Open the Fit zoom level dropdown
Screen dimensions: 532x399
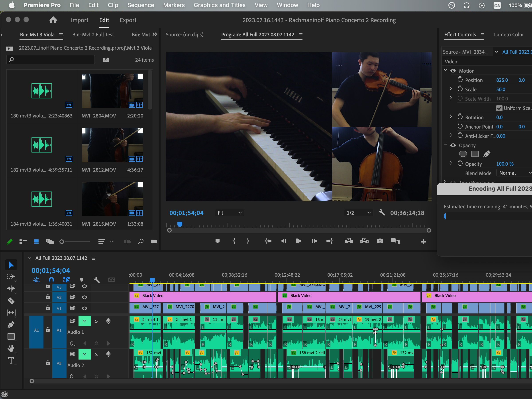coord(229,213)
